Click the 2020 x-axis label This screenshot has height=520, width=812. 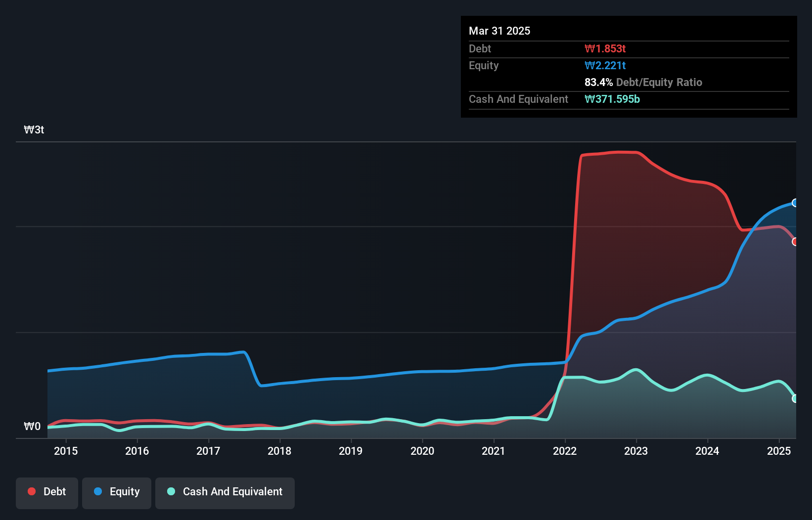coord(422,451)
